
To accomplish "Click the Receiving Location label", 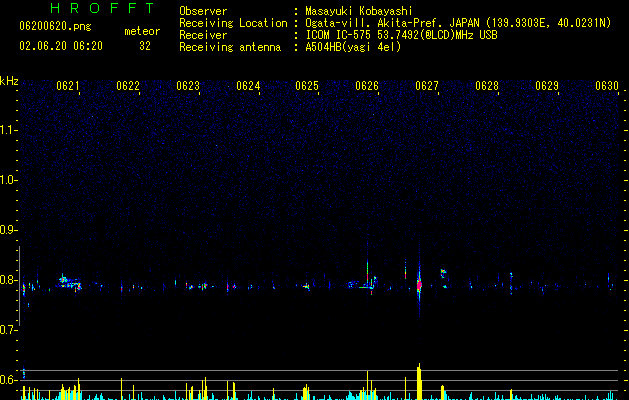I will coord(233,23).
